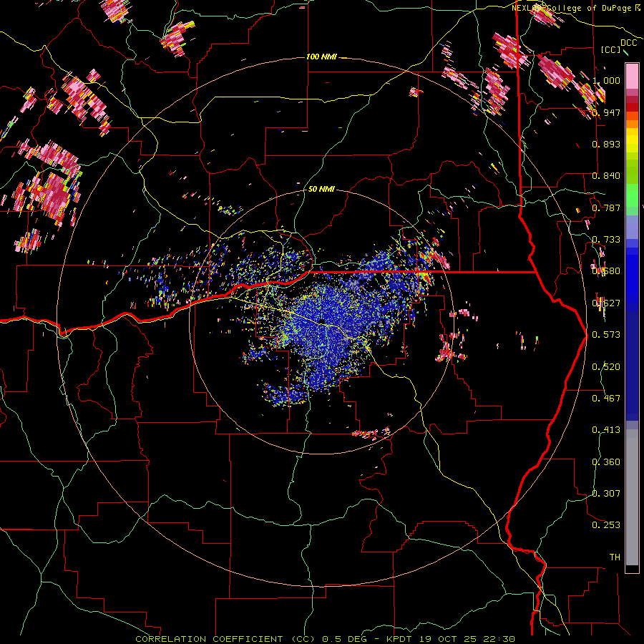Click the 0.413 value on color scale
This screenshot has width=644, height=644.
pos(606,430)
